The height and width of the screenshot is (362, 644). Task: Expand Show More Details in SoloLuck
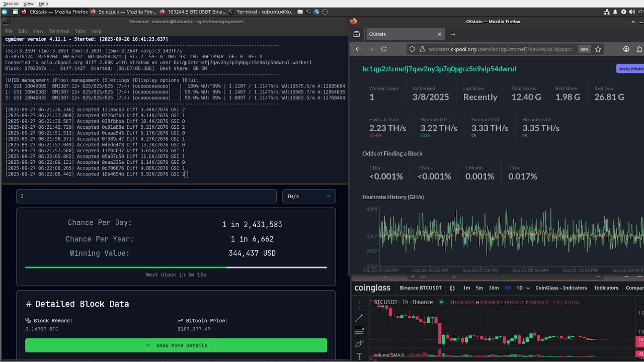click(176, 345)
